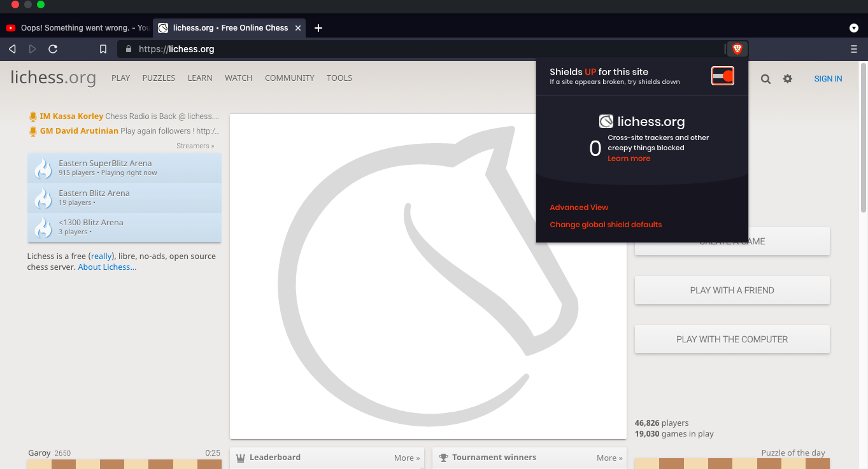
Task: Click the trophy icon near Tournament winners
Action: [444, 458]
